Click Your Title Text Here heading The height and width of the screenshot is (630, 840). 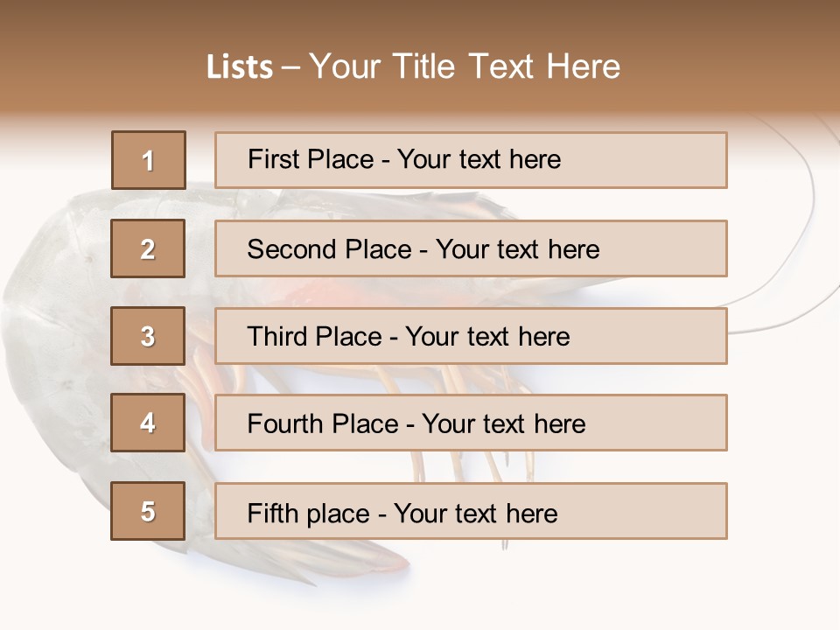pyautogui.click(x=465, y=66)
